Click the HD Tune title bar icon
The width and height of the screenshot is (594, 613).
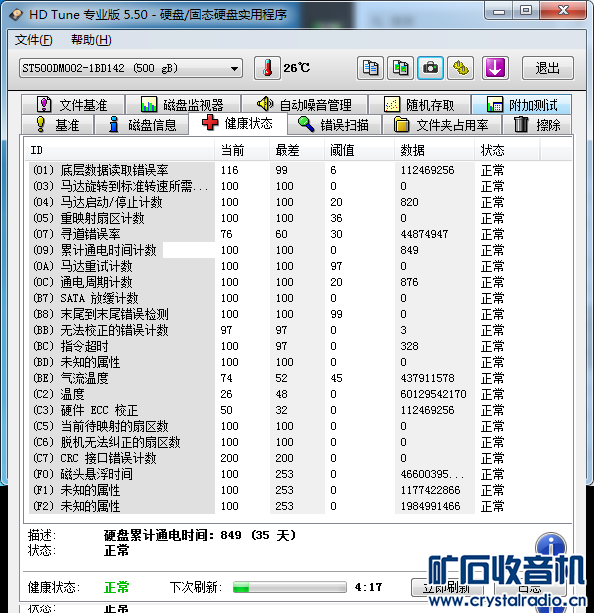[16, 15]
